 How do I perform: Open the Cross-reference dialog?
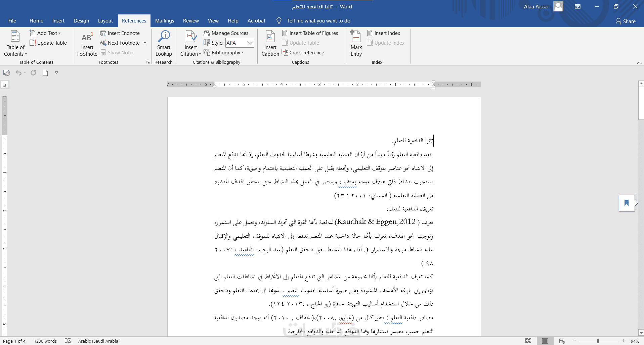tap(303, 52)
